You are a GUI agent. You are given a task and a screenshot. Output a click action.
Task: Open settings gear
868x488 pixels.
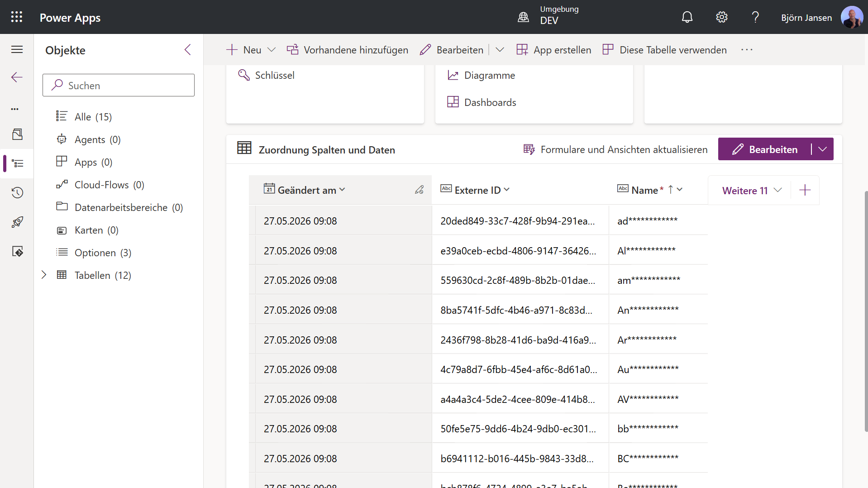[x=721, y=17]
